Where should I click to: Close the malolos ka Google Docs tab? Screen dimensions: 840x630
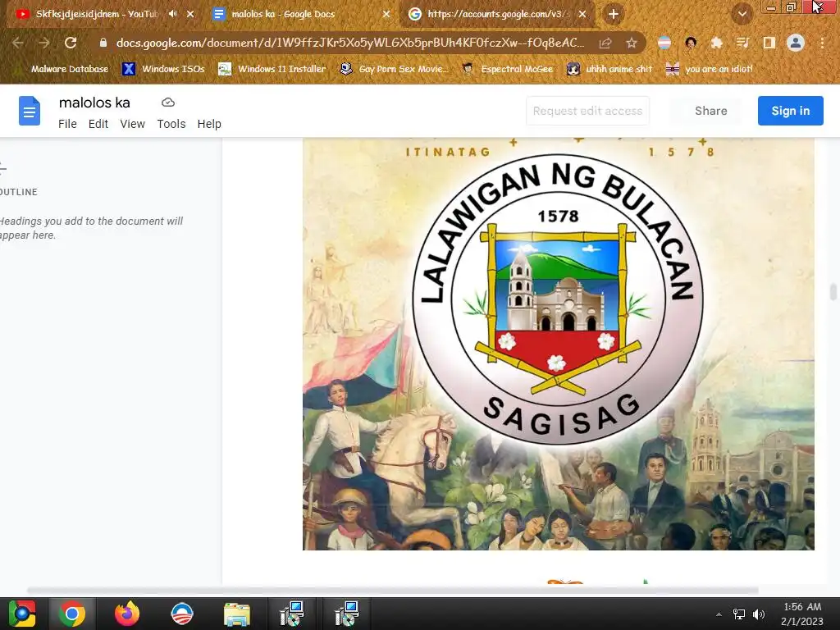point(386,14)
